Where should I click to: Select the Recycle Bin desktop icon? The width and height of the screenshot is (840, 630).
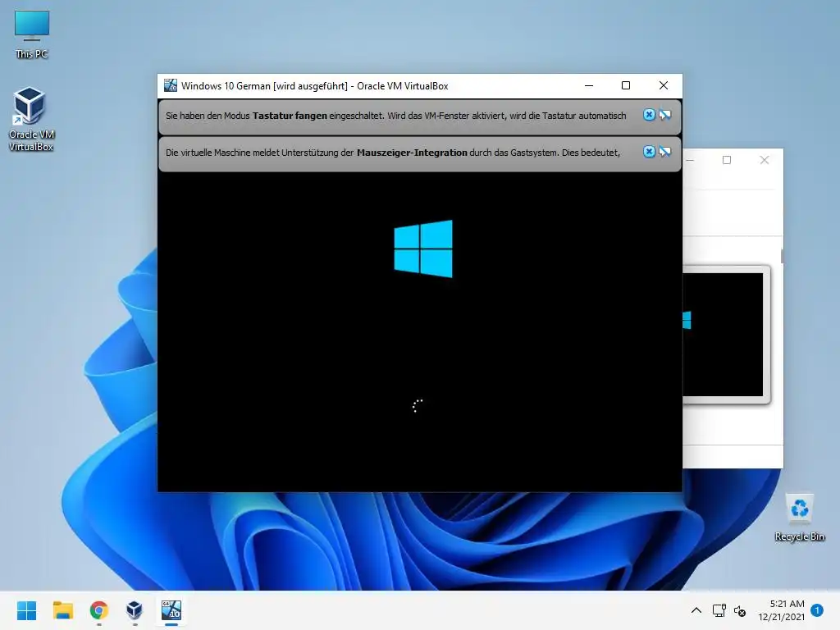coord(799,518)
